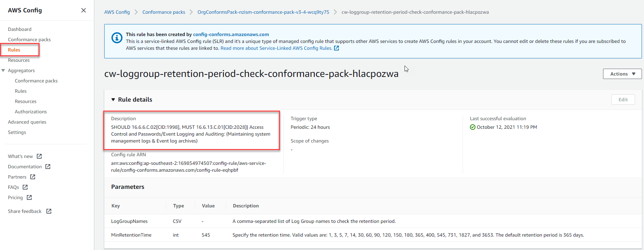Click external link icon next to What's new

click(x=39, y=156)
